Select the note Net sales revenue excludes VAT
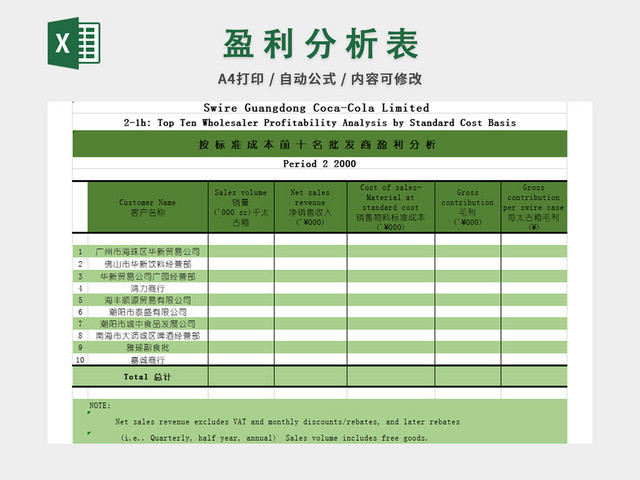This screenshot has height=480, width=640. tap(287, 422)
